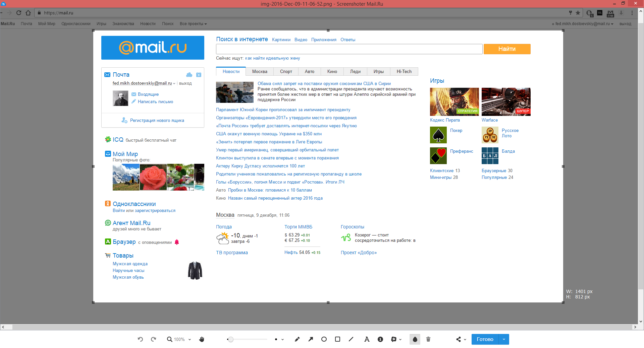Click the mail counter 3788 extension icon

(610, 13)
